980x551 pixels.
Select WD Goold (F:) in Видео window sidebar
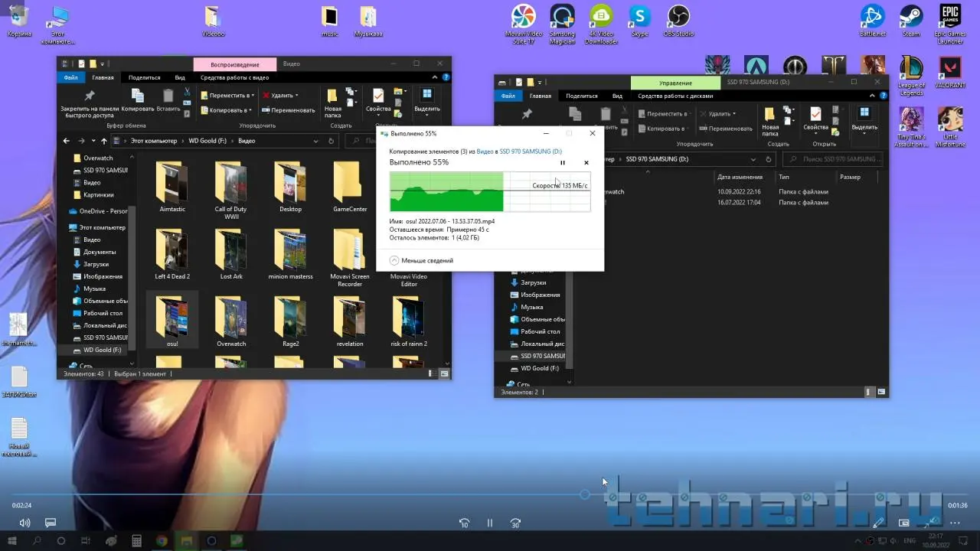coord(97,350)
